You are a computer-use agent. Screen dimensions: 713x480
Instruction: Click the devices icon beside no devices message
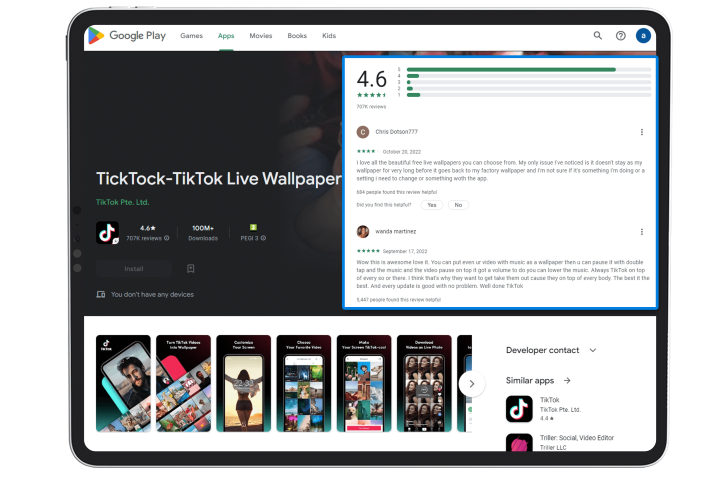pyautogui.click(x=100, y=295)
